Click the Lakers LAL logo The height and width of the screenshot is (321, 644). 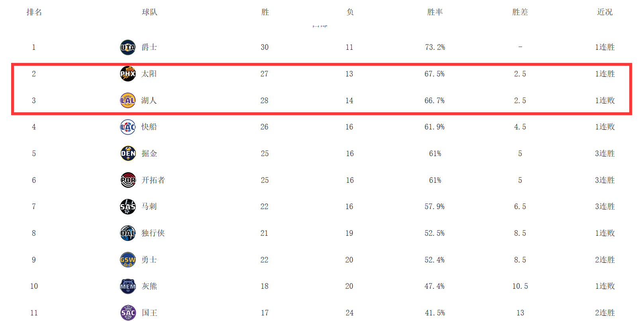(x=128, y=100)
